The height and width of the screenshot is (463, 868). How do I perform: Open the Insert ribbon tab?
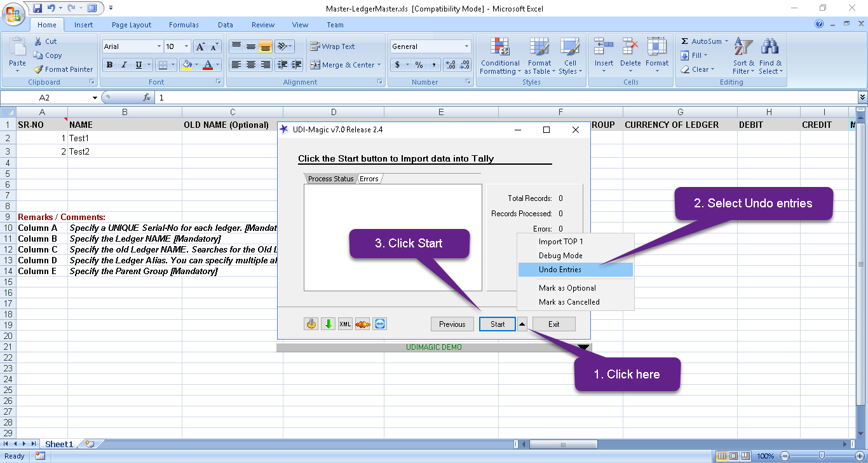(83, 25)
